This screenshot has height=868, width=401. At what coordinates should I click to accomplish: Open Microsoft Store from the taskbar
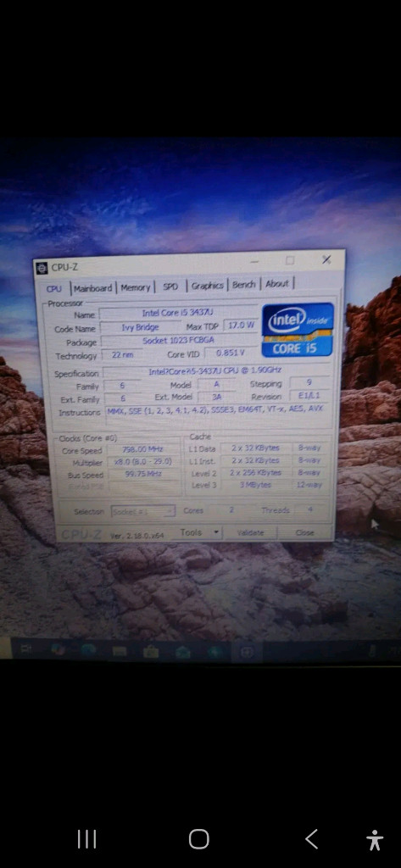(151, 652)
